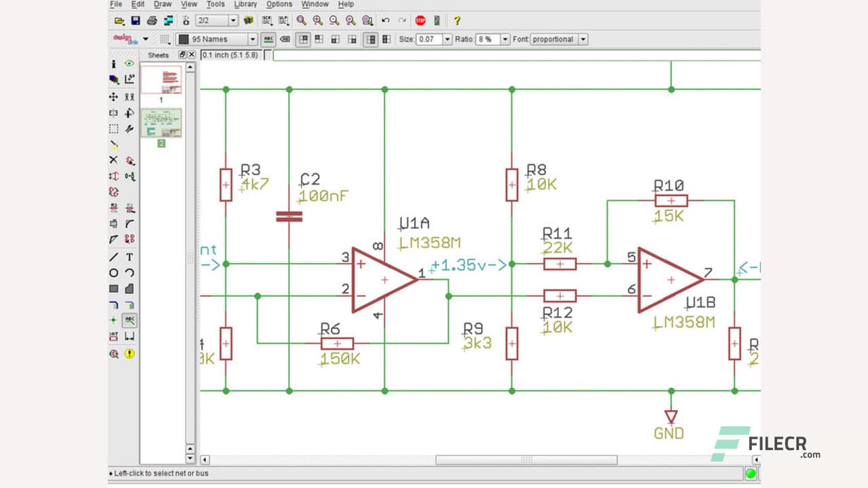Open the Font proportional dropdown
Image resolution: width=868 pixels, height=488 pixels.
[583, 39]
